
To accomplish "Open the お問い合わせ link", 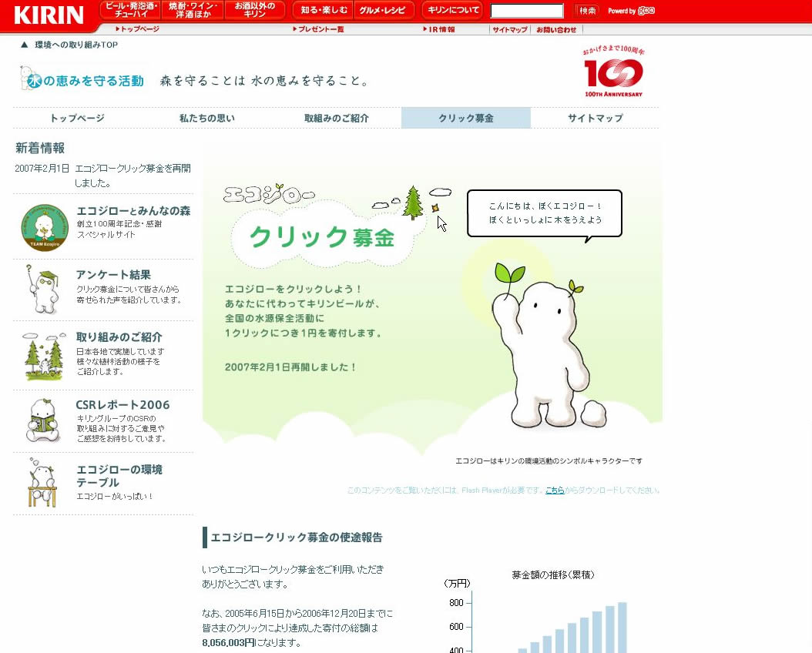I will (x=556, y=29).
